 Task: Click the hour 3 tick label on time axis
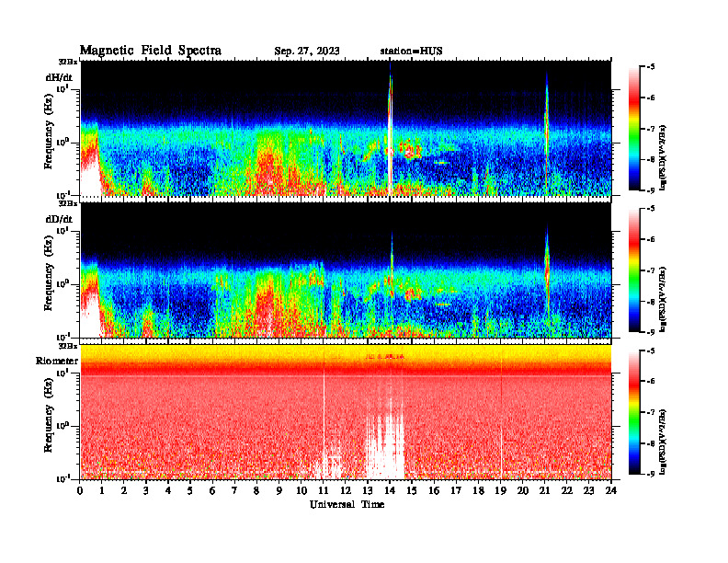coord(146,490)
